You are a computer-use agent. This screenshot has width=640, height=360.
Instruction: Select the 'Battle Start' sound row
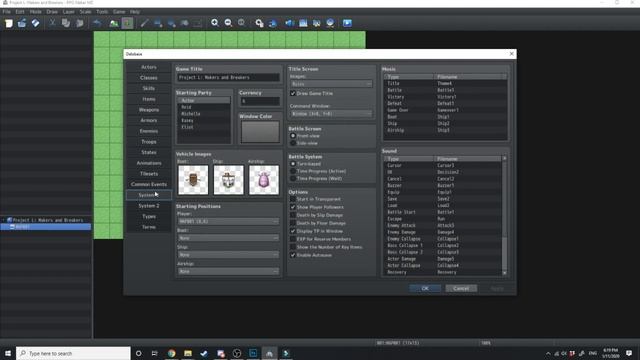tap(443, 212)
